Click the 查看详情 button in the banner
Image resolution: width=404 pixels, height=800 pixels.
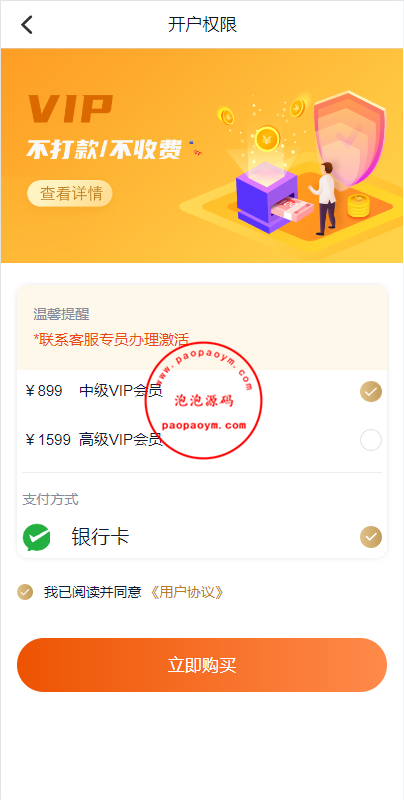pyautogui.click(x=70, y=193)
